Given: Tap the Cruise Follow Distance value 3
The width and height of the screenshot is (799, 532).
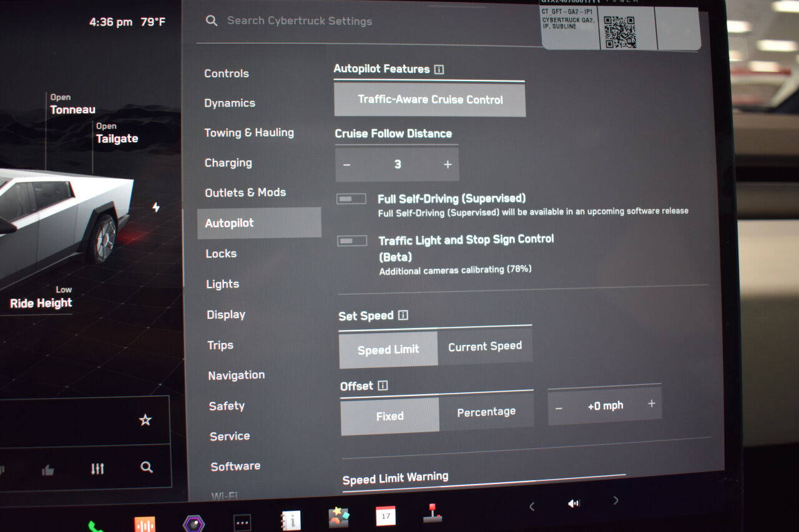Looking at the screenshot, I should [398, 165].
